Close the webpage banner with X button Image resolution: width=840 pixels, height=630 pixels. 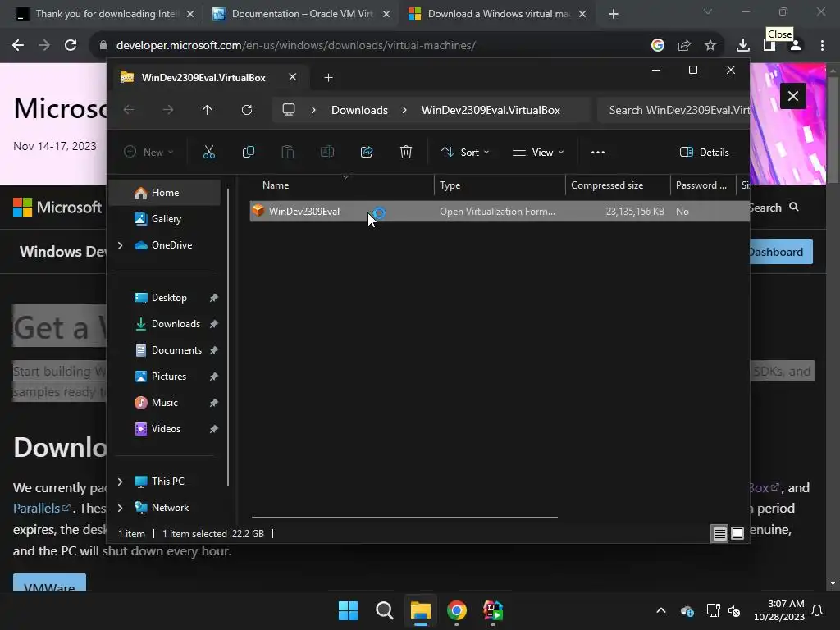pyautogui.click(x=793, y=96)
